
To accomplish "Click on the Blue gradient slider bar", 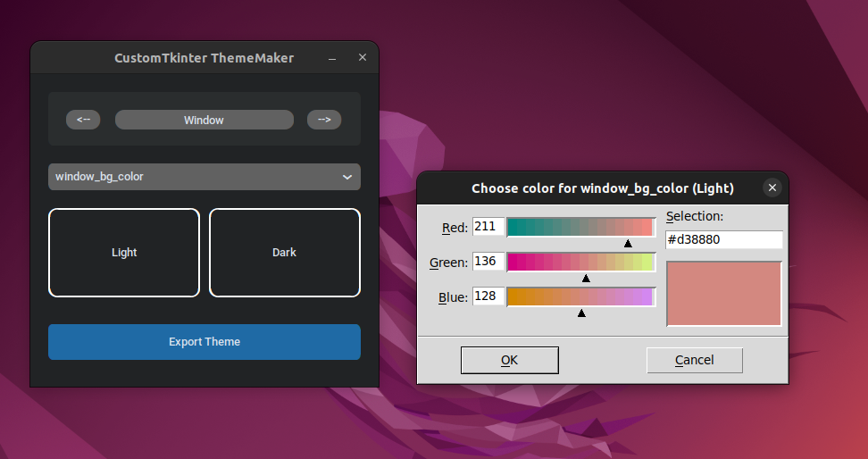I will click(580, 296).
